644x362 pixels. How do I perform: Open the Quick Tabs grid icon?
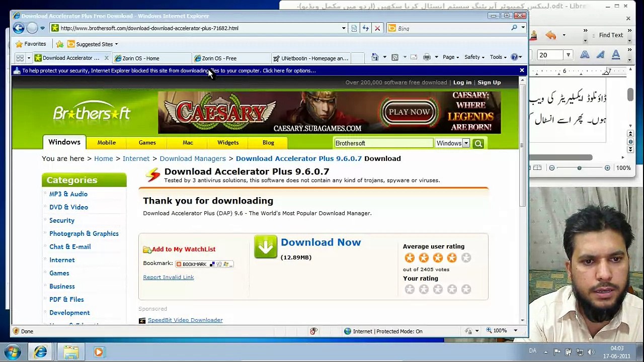[x=20, y=58]
